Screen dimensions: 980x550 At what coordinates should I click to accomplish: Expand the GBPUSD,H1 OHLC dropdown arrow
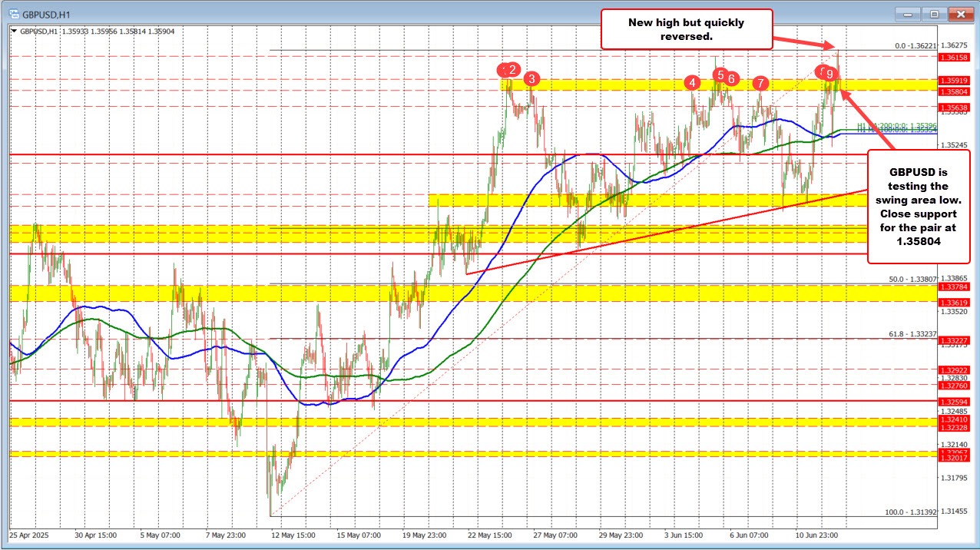tap(13, 31)
